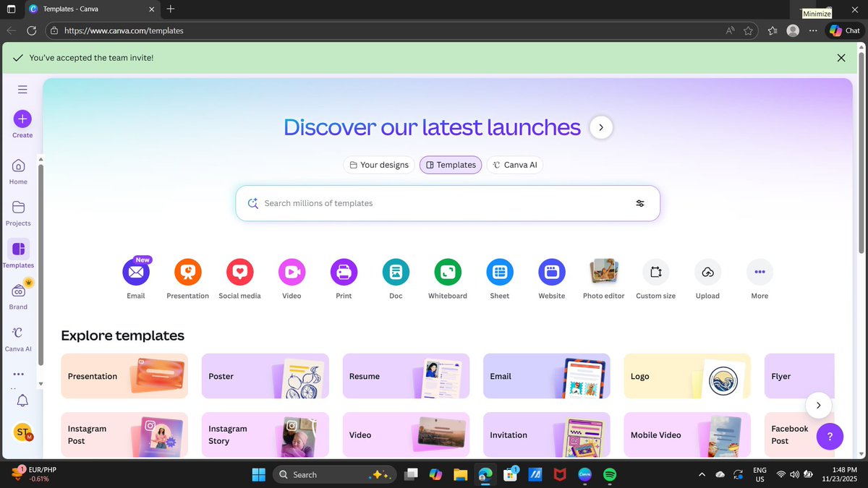Select the Doc design type icon
The image size is (868, 488).
[x=396, y=273]
